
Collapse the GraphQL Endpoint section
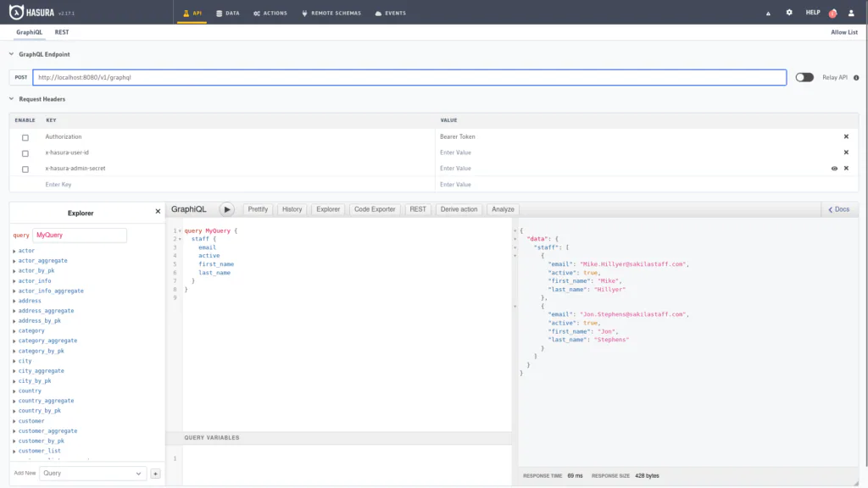[x=11, y=54]
